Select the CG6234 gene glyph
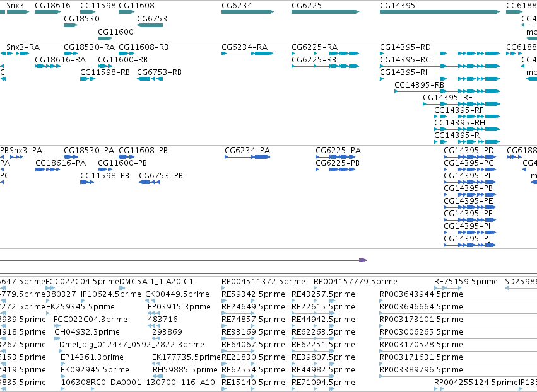The width and height of the screenshot is (537, 392). 247,12
